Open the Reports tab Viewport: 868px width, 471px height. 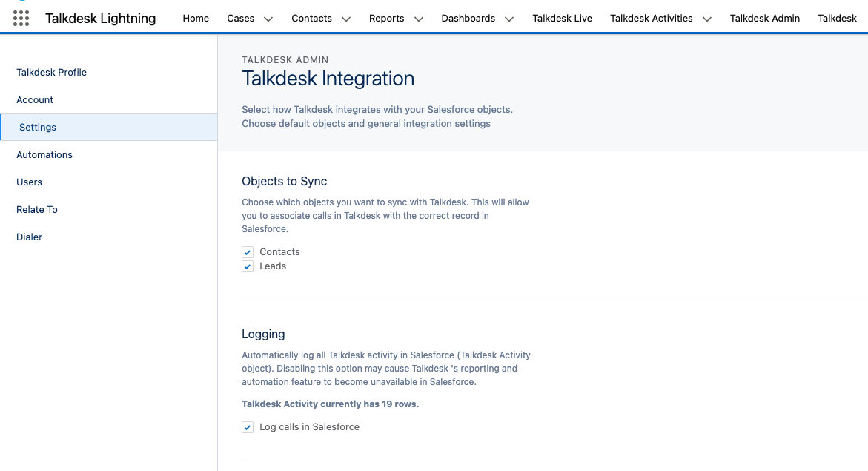tap(386, 19)
